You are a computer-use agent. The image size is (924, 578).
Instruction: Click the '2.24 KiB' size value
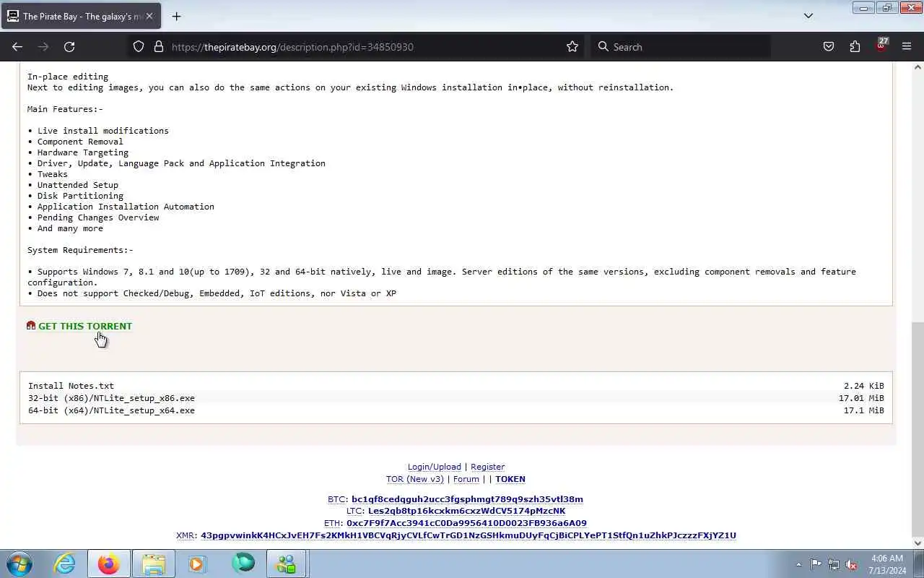pyautogui.click(x=863, y=386)
